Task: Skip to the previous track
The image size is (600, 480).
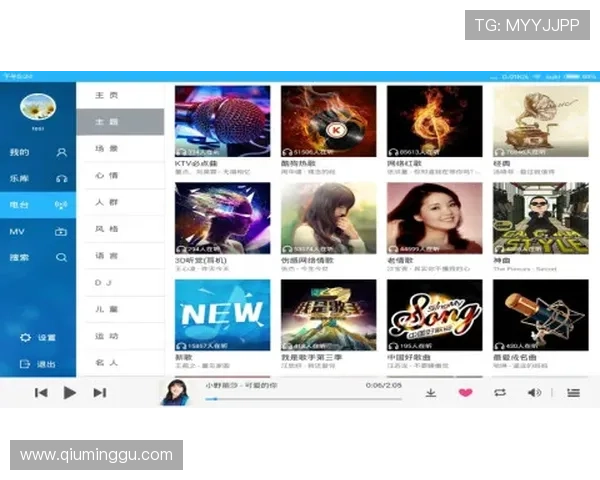Action: coord(41,393)
